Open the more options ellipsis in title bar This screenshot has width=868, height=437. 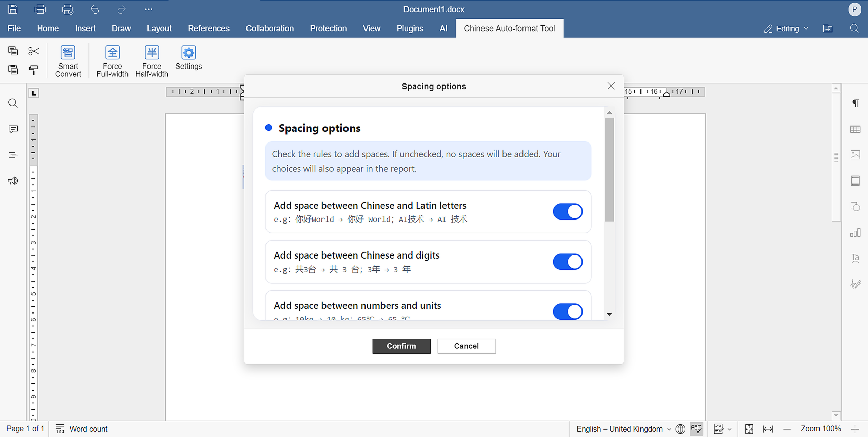click(x=149, y=9)
